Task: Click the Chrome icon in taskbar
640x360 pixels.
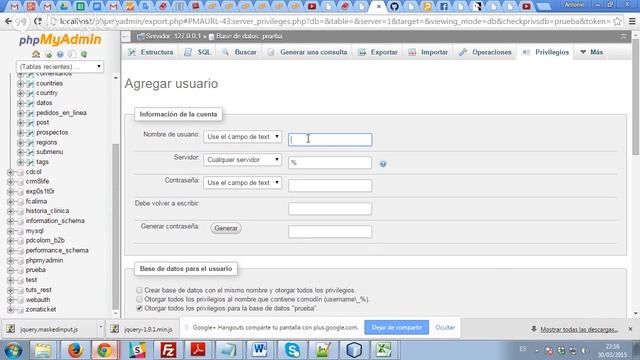Action: (x=104, y=350)
